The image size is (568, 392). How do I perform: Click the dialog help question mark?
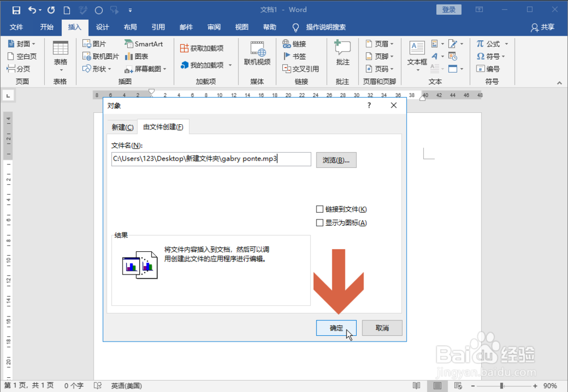(369, 106)
